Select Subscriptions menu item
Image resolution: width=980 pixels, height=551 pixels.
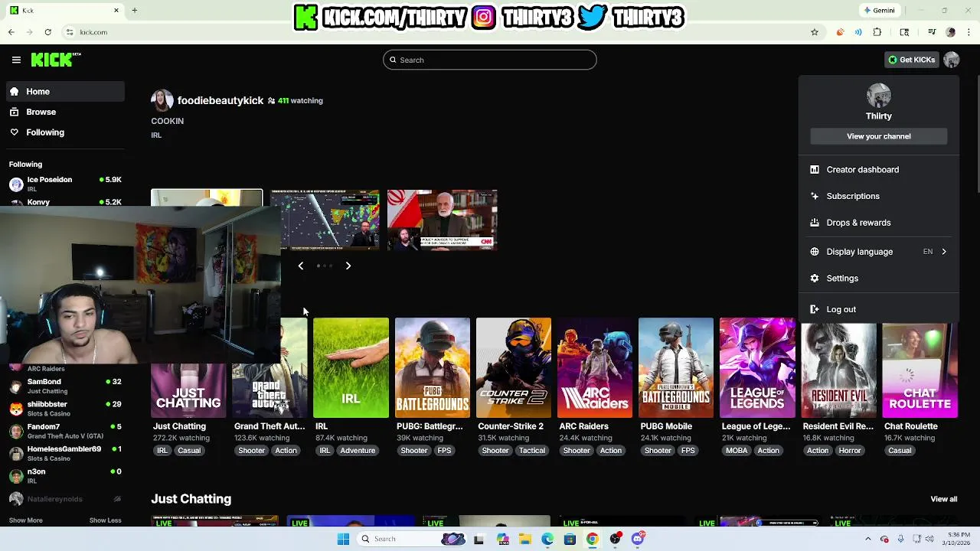[x=878, y=196]
